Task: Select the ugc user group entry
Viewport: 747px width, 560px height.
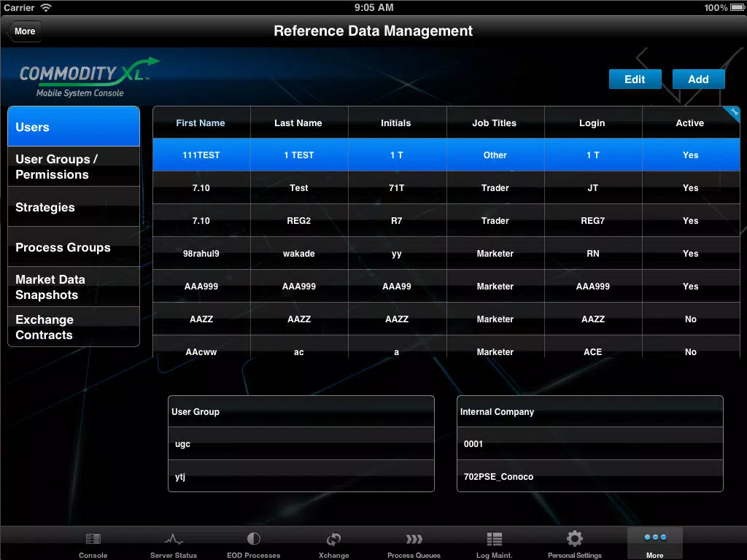Action: (x=301, y=443)
